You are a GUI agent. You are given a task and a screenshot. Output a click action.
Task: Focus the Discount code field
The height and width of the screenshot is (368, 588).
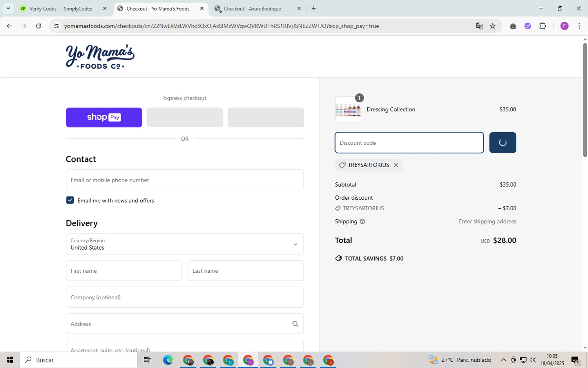click(x=409, y=143)
